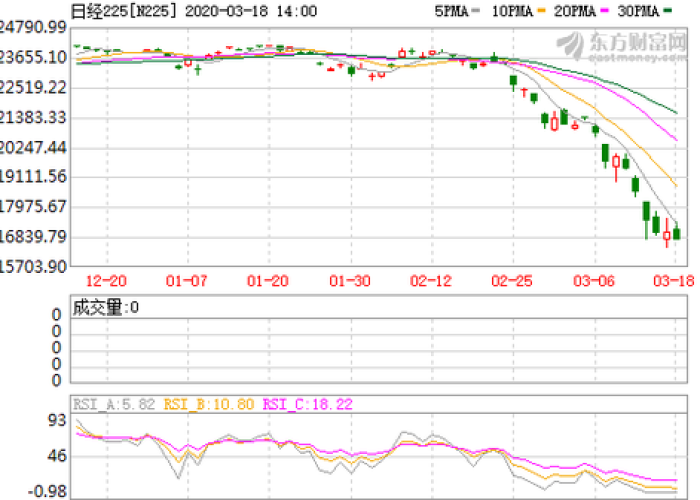
Task: Click the large red candle below 20247.44
Action: click(616, 165)
